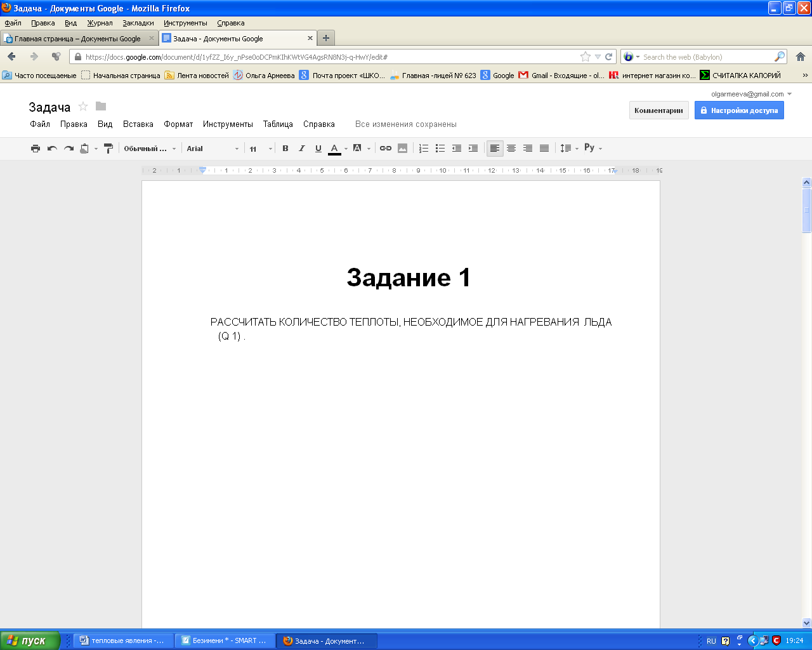Image resolution: width=812 pixels, height=650 pixels.
Task: Open the Docs "Файл" menu
Action: pos(40,124)
